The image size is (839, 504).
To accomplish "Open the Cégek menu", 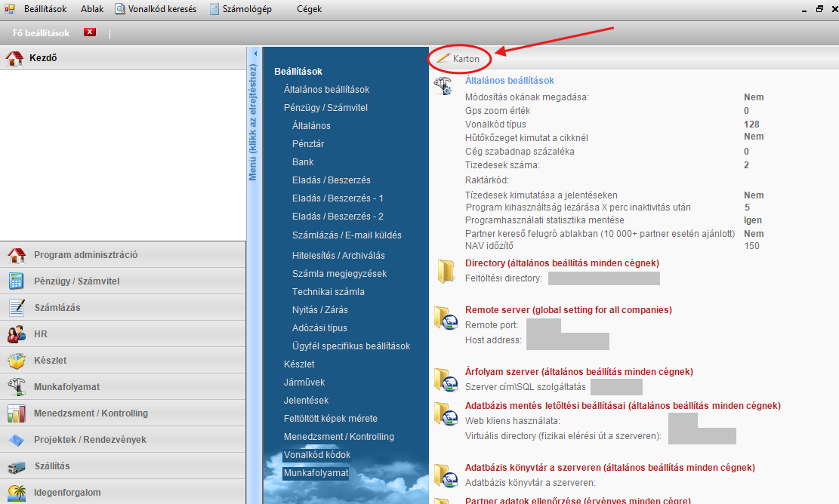I will click(309, 9).
